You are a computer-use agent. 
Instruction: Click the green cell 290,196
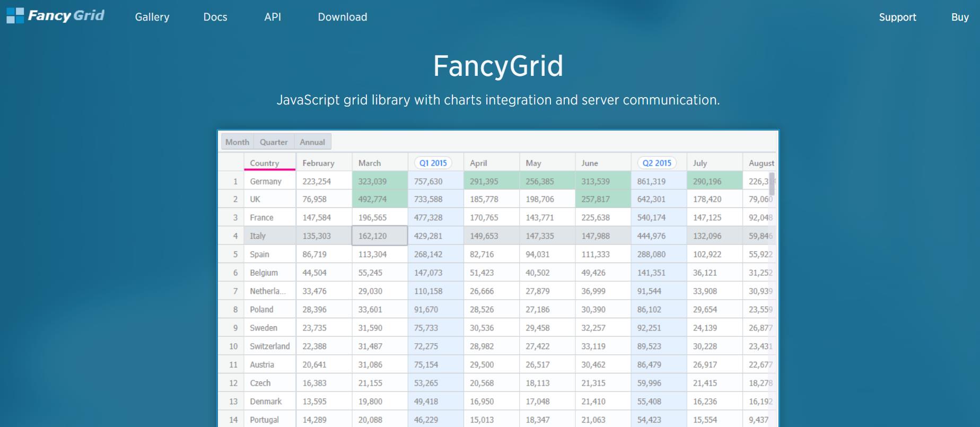pyautogui.click(x=715, y=181)
